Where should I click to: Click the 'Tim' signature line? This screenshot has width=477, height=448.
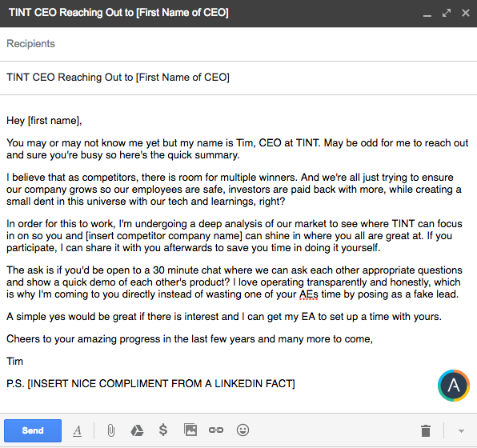click(x=14, y=362)
